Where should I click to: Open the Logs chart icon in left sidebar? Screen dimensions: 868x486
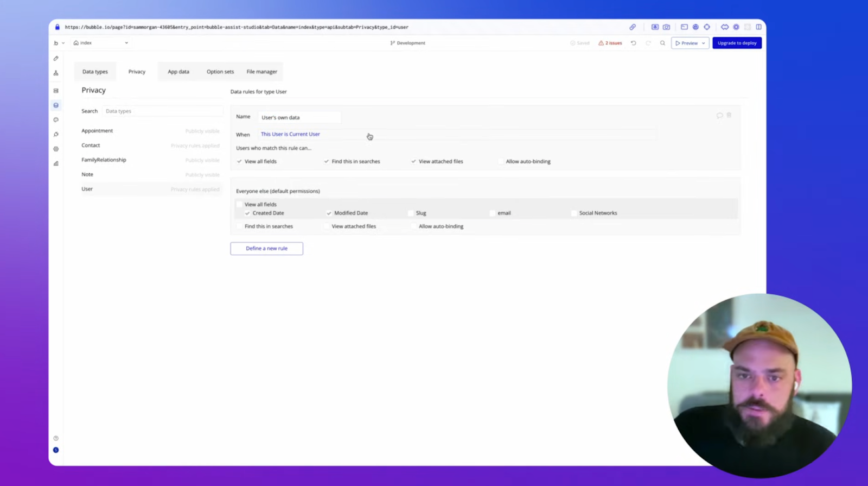click(x=56, y=163)
